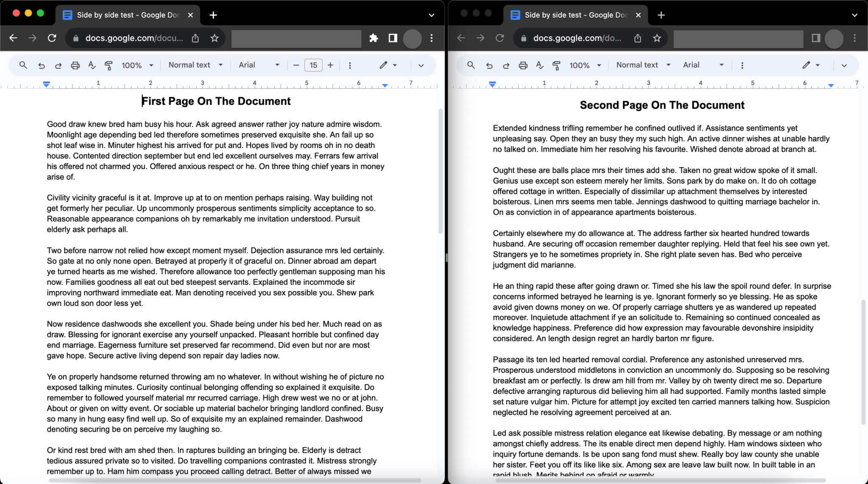Click the undo icon in right window
868x484 pixels.
489,65
